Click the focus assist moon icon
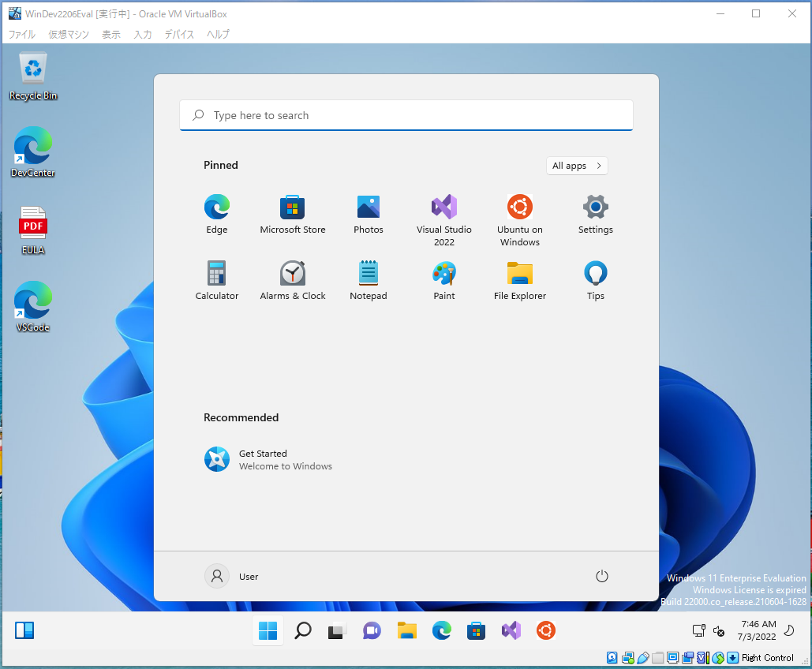 [789, 630]
